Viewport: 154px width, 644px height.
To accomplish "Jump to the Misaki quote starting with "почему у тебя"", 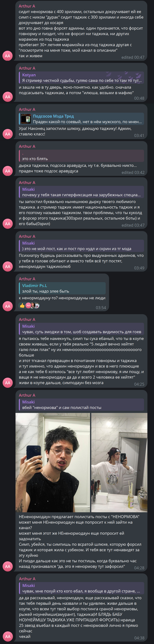I will [81, 192].
